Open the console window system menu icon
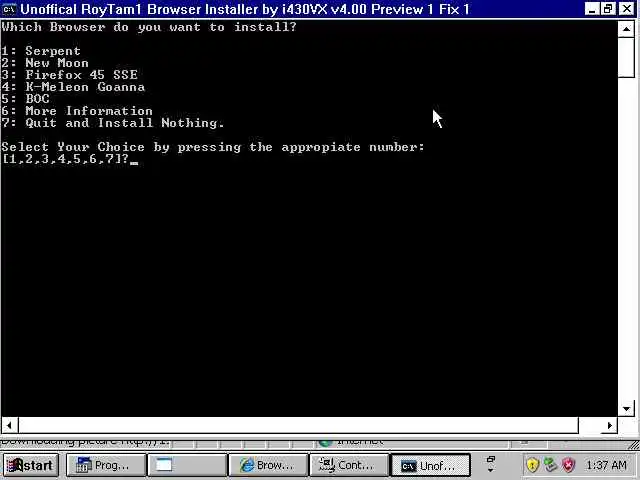 coord(9,9)
